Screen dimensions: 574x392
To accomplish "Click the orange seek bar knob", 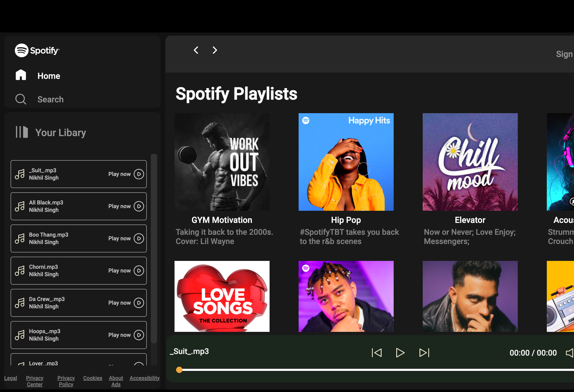I will (x=179, y=370).
